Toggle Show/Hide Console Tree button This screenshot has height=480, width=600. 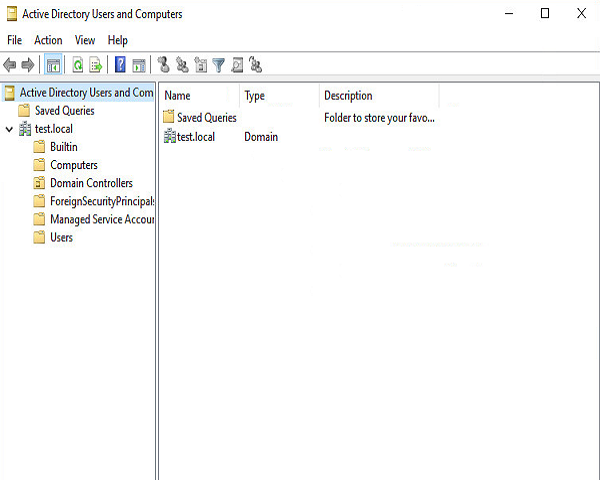(53, 65)
